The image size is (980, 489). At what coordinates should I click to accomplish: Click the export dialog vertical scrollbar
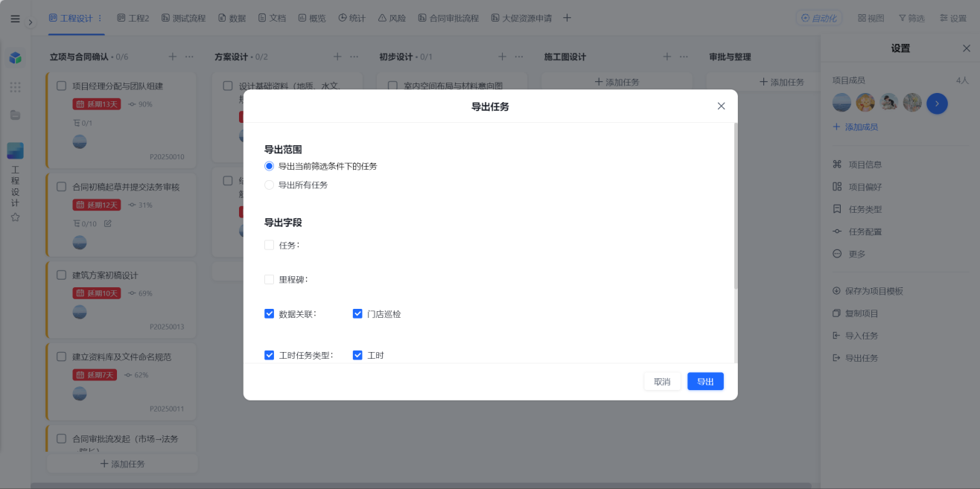(736, 206)
